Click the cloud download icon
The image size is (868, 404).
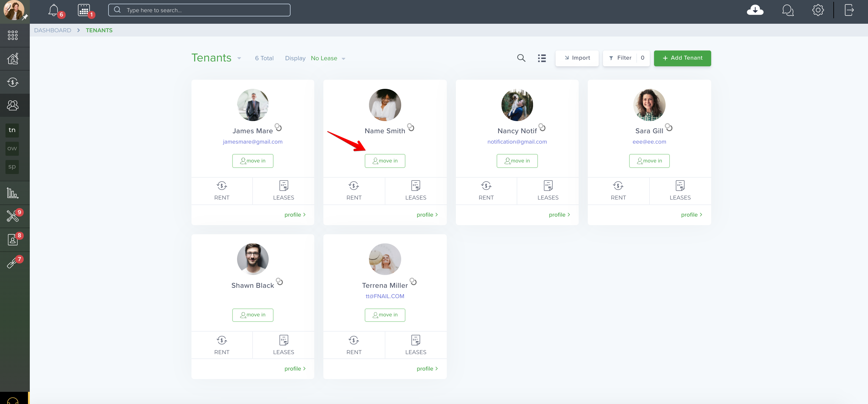tap(755, 10)
